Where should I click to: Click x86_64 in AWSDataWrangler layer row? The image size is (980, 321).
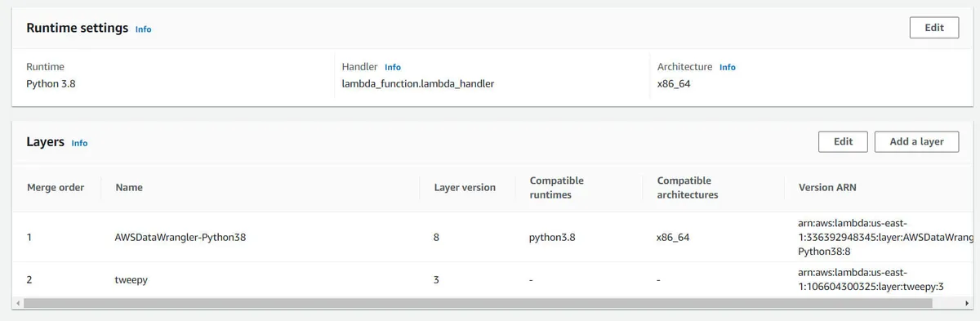point(673,238)
